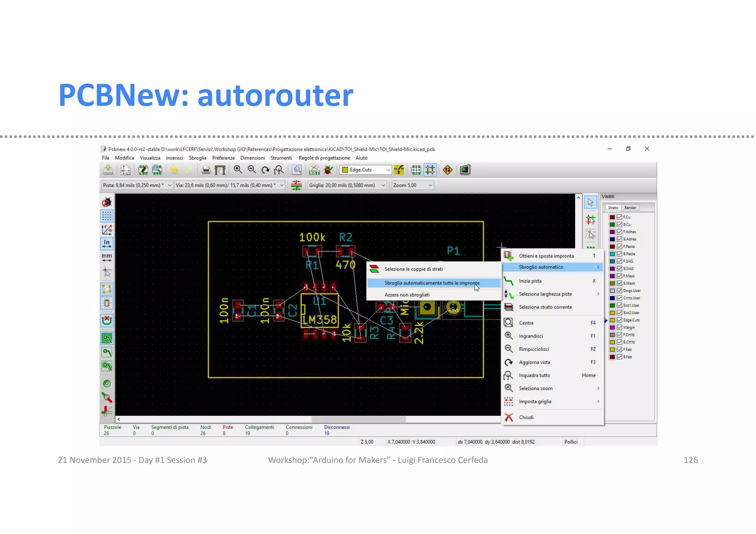The width and height of the screenshot is (756, 534).
Task: Run the design rules check ladybug icon
Action: pyautogui.click(x=328, y=170)
